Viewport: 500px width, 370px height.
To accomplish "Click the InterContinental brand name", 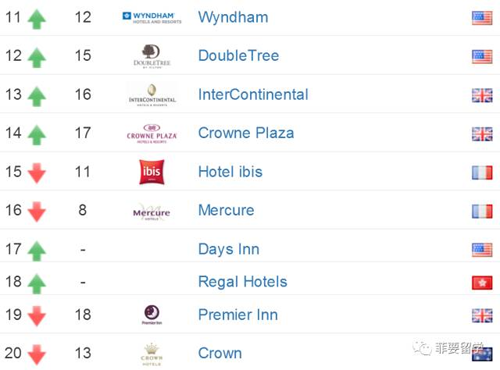I will pos(253,94).
